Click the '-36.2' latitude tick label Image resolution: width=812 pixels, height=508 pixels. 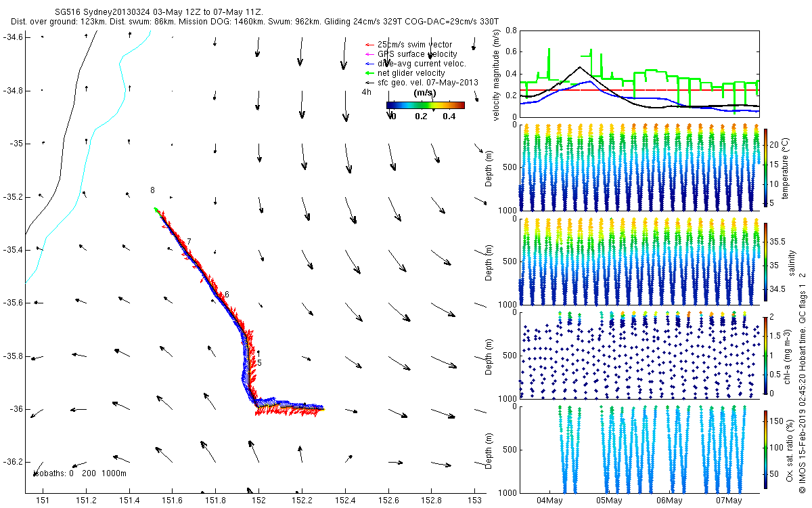pyautogui.click(x=13, y=462)
